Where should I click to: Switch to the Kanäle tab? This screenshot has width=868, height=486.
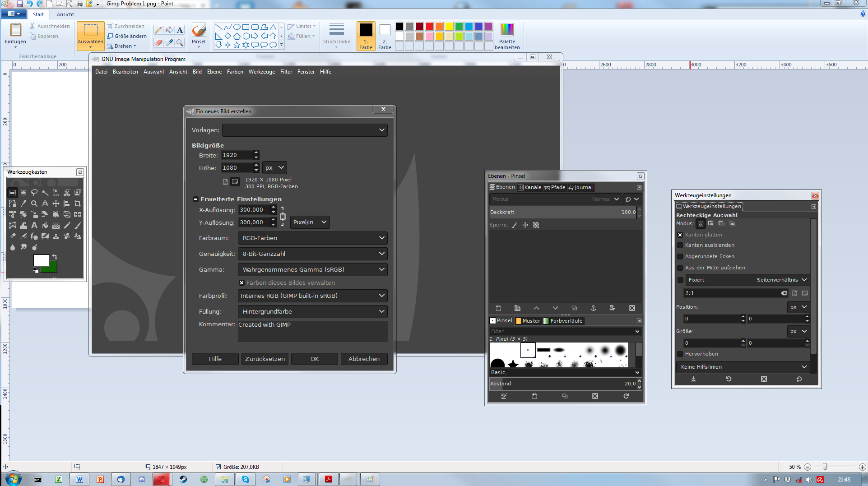pos(529,187)
